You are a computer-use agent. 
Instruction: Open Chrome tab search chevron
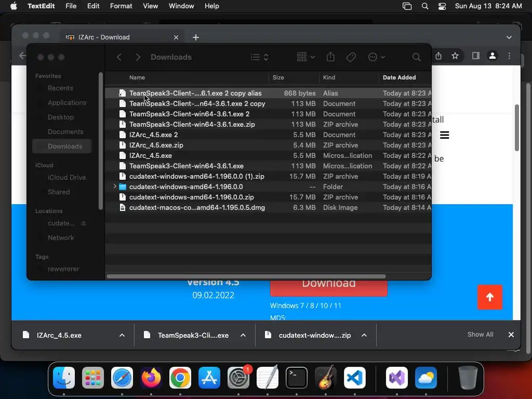[509, 37]
